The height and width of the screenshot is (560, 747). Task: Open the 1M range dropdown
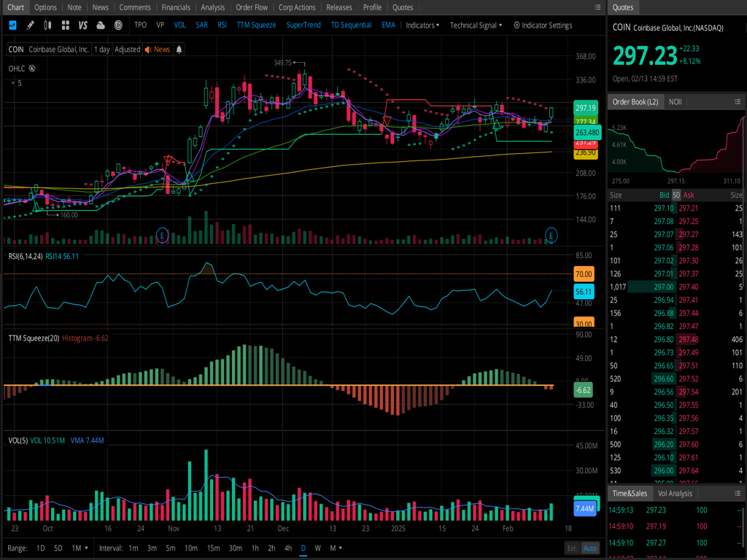pyautogui.click(x=80, y=548)
